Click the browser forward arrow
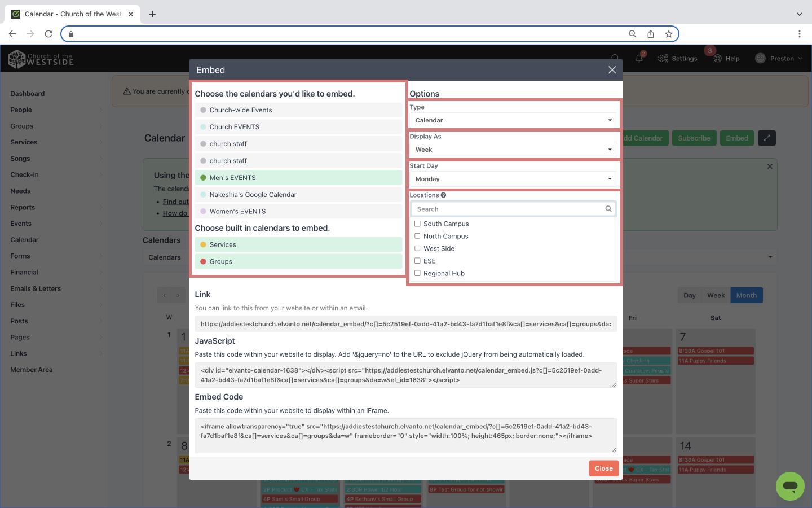Viewport: 812px width, 508px height. pos(30,34)
